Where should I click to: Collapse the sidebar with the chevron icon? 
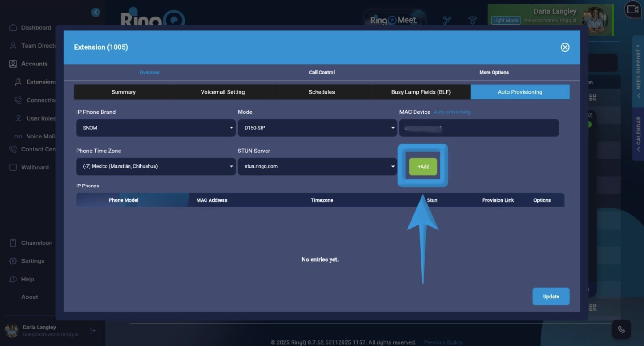pos(96,13)
